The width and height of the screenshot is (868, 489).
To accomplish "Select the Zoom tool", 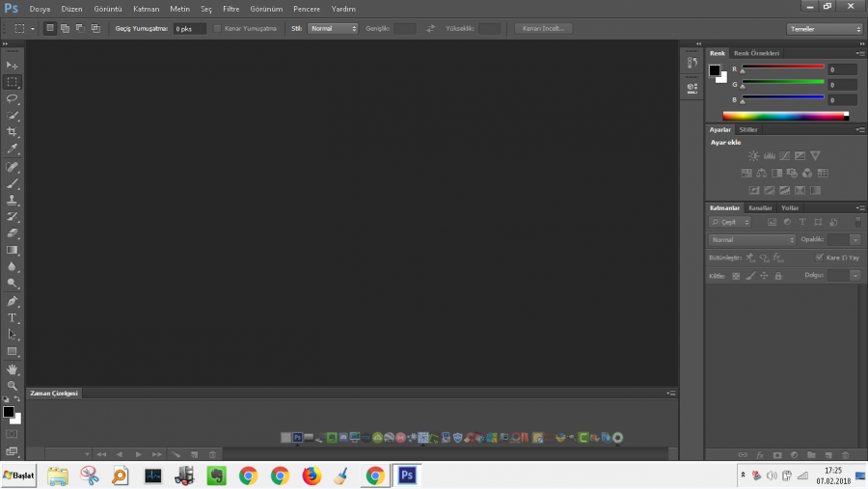I will click(13, 385).
